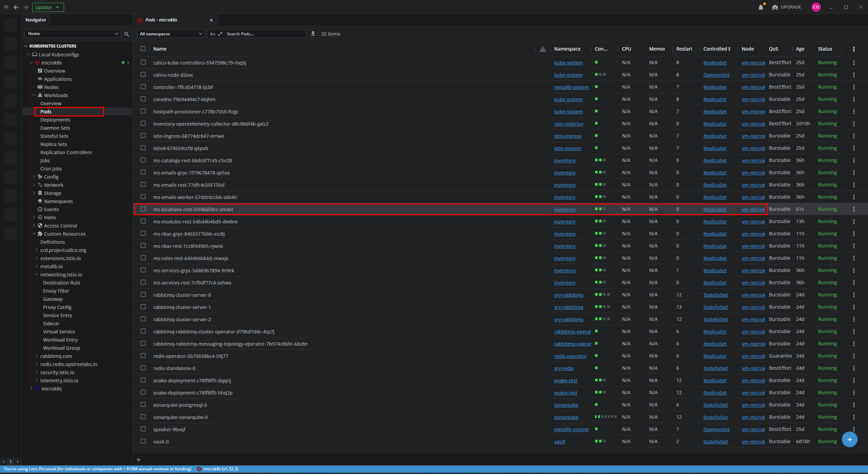
Task: Open Applications in the navigator
Action: [58, 79]
